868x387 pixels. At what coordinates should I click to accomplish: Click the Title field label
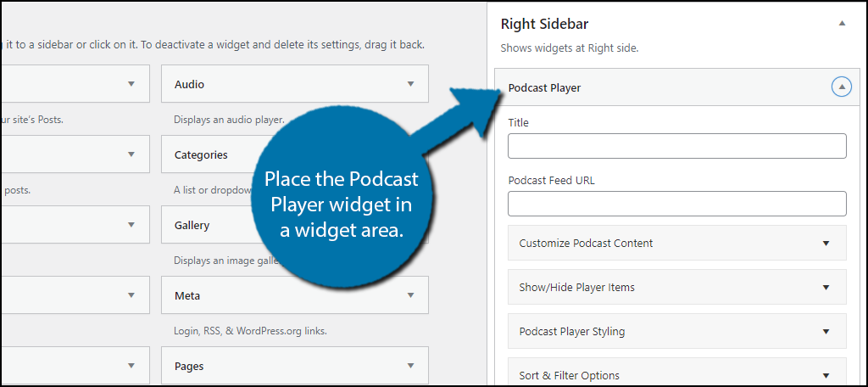coord(518,123)
